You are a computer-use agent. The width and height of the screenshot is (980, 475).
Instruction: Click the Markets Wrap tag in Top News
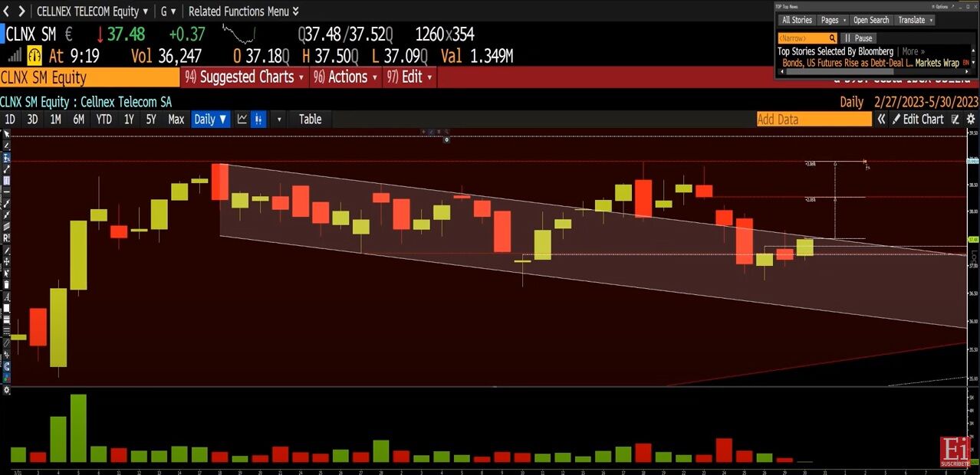[x=937, y=63]
